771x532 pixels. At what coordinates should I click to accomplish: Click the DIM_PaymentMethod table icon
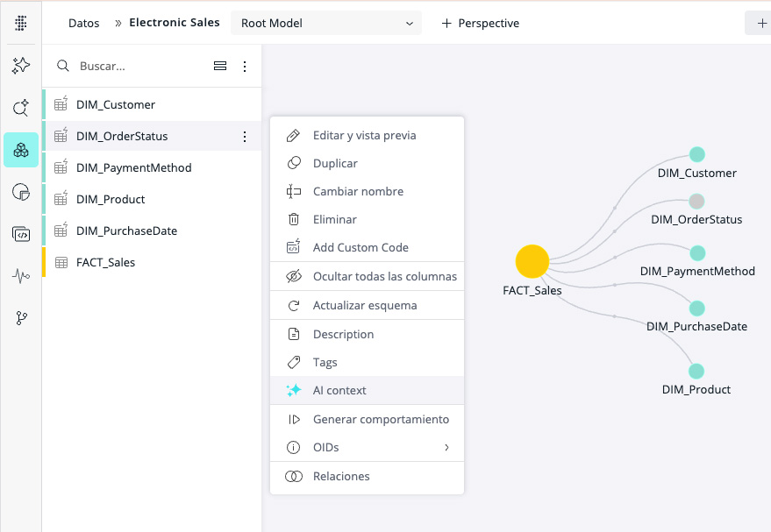[61, 167]
